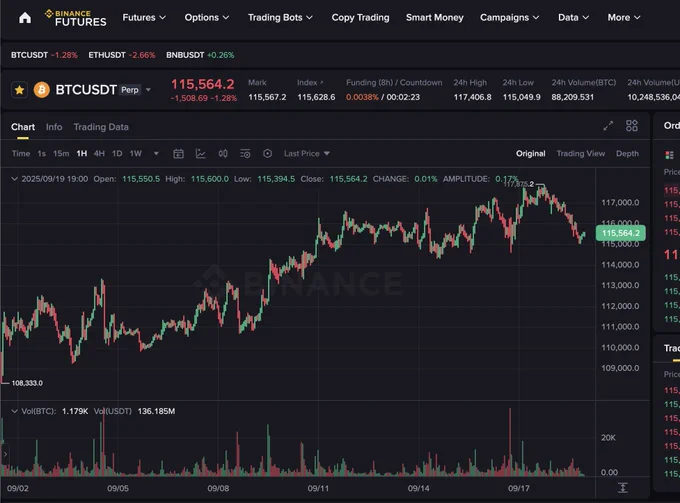Collapse the Vol(BTC) indicator legend
This screenshot has width=680, height=503.
tap(14, 411)
